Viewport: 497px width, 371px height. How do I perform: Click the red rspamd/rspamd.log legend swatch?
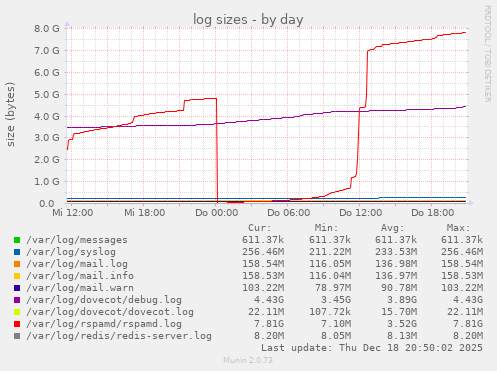pyautogui.click(x=17, y=324)
